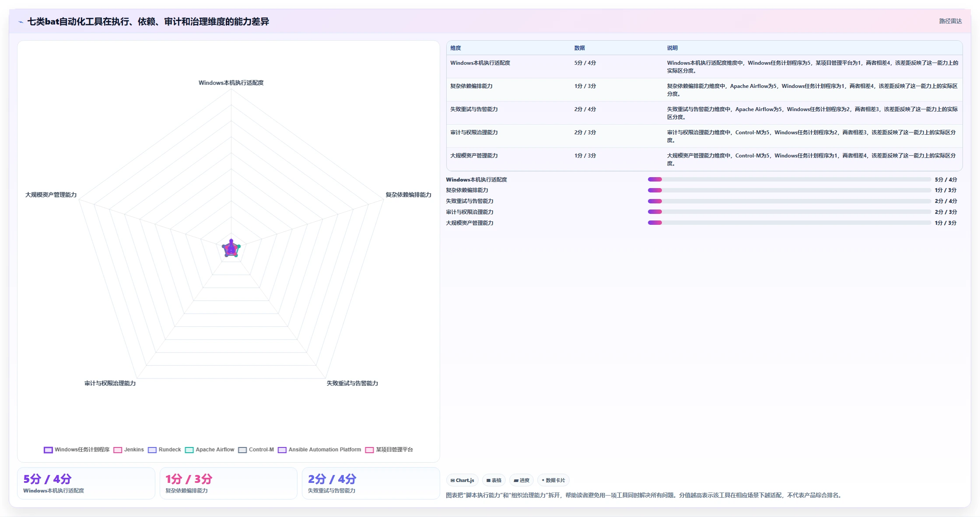Click the Chart.js tag chip
Screen dimensions: 980x517
tap(462, 480)
